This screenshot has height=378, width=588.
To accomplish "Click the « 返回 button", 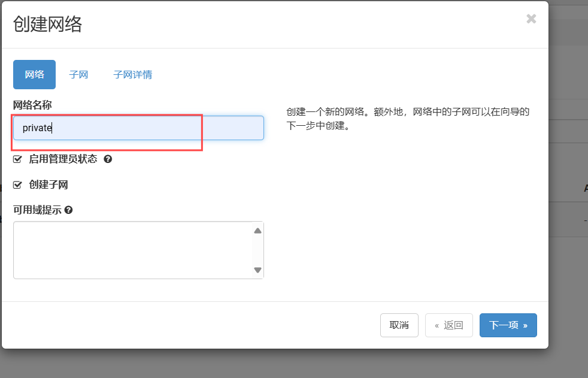I will point(448,325).
